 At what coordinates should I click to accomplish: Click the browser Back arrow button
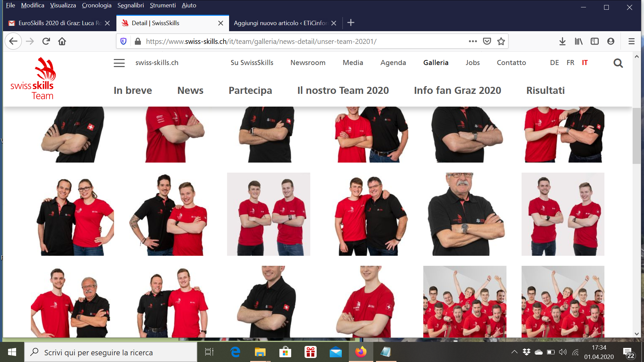point(13,41)
